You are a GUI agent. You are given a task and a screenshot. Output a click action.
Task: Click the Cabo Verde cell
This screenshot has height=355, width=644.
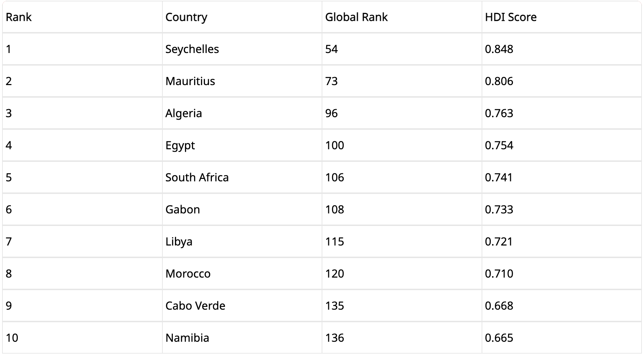tap(195, 306)
